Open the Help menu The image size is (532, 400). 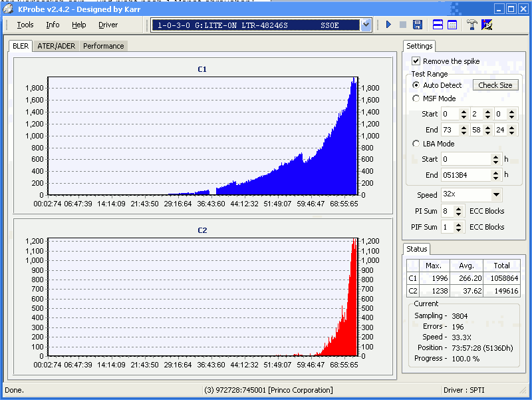78,25
